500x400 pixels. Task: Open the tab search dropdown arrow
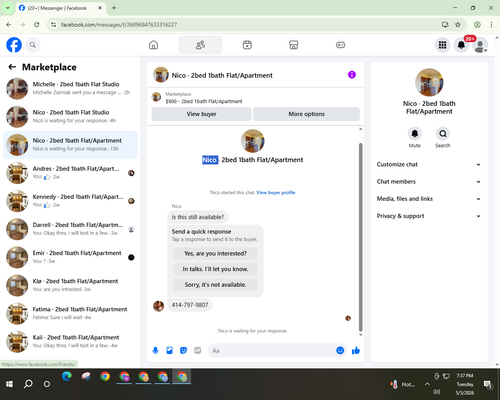coord(7,8)
